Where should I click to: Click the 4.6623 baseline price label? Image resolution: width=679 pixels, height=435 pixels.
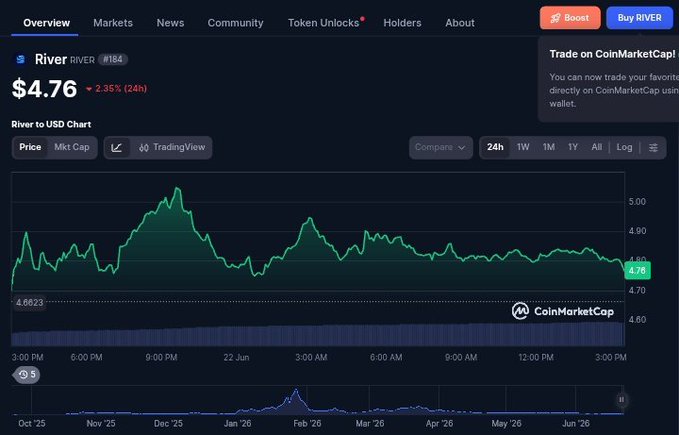coord(29,303)
